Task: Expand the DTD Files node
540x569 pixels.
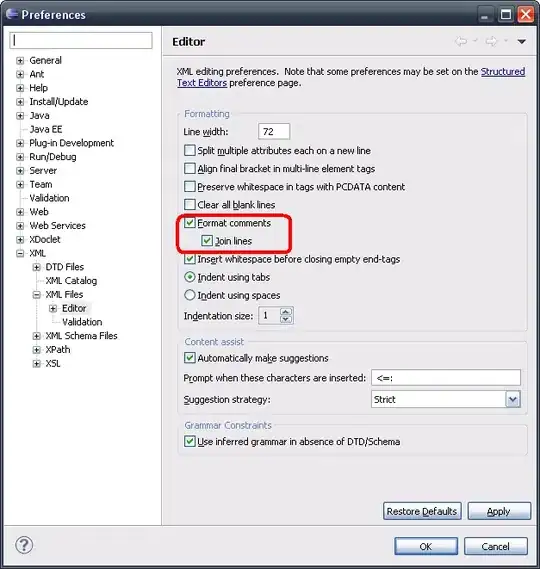Action: coord(36,267)
